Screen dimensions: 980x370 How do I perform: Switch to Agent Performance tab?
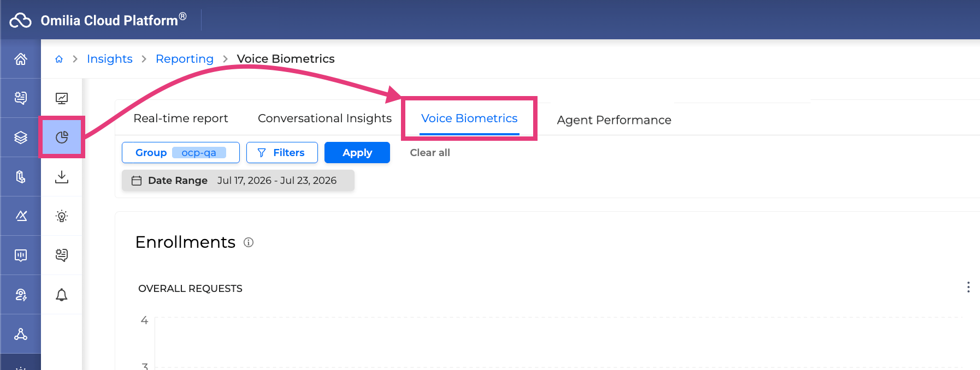click(614, 120)
